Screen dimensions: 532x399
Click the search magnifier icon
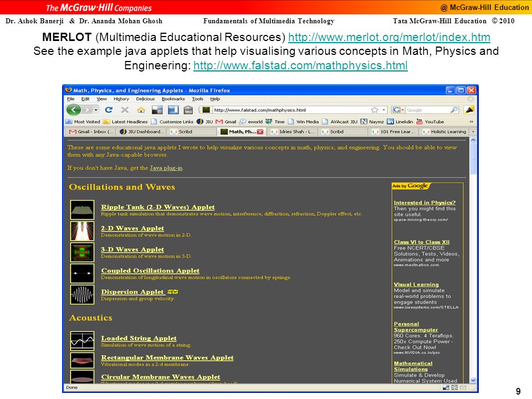pos(454,110)
